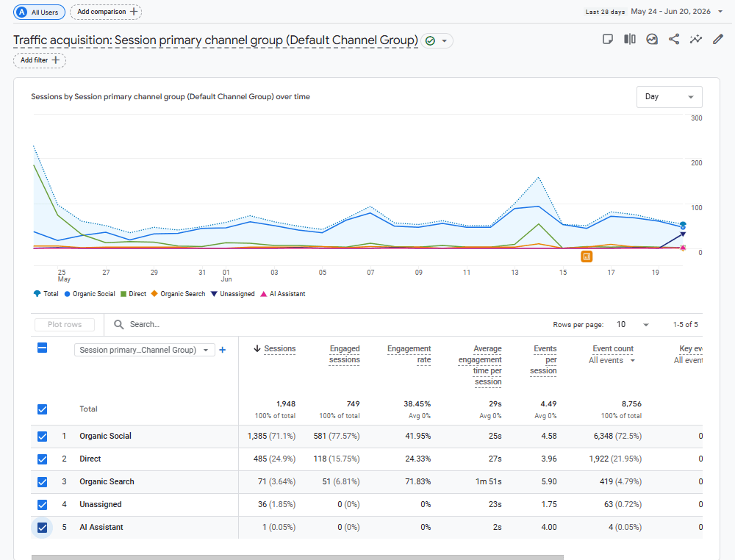Click the Organic Social row label
Viewport: 735px width, 560px height.
coord(105,436)
